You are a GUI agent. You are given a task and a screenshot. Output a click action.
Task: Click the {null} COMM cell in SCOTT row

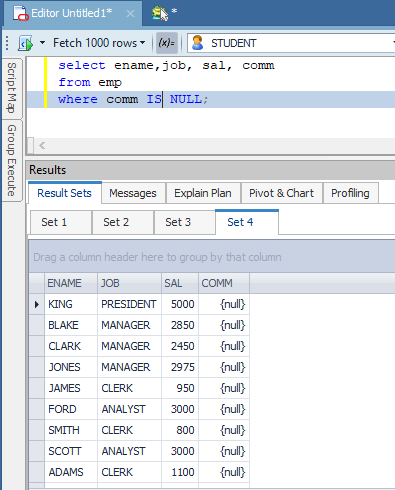click(224, 451)
